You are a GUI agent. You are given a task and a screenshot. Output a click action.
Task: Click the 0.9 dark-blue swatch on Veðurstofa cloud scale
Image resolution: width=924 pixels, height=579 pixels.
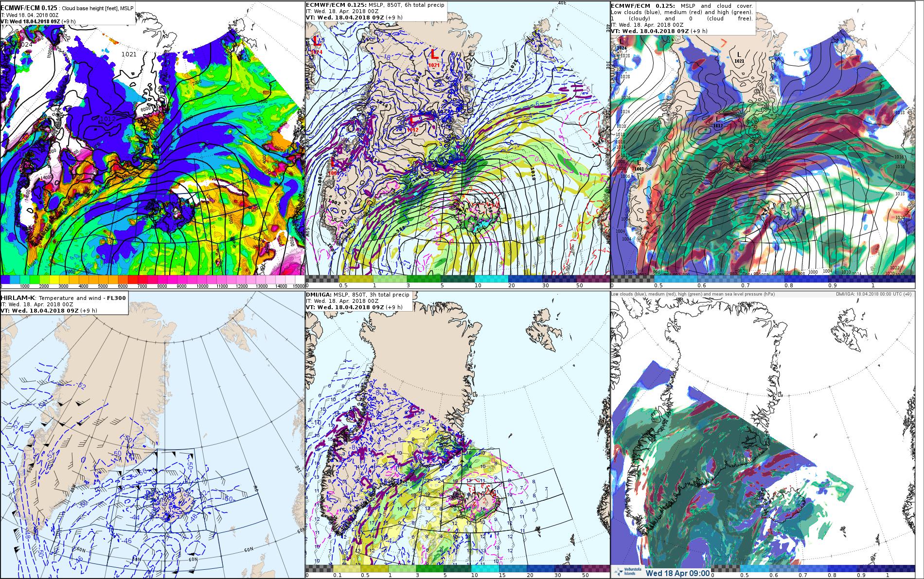click(x=871, y=569)
